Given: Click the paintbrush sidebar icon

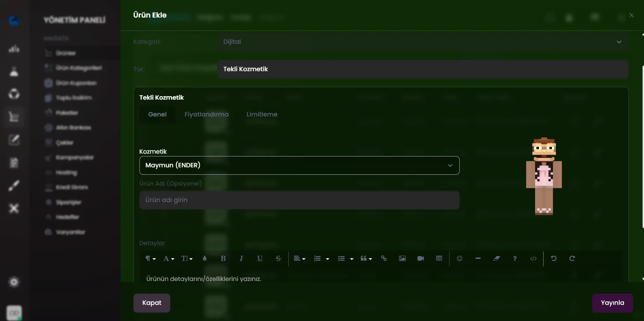Looking at the screenshot, I should click(14, 186).
